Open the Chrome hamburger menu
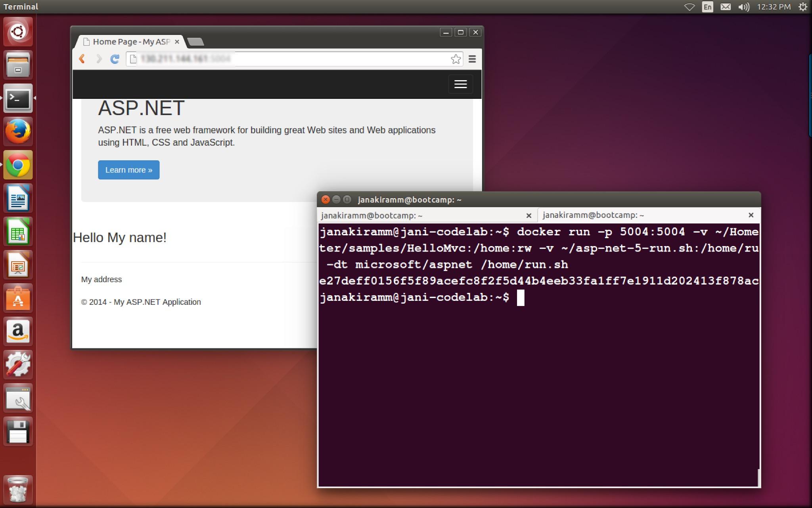 tap(472, 59)
